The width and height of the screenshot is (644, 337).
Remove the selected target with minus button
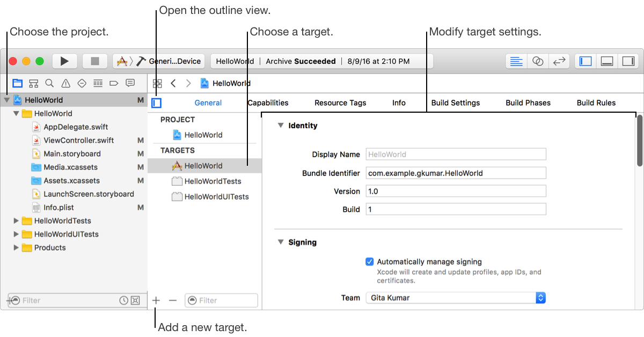[x=173, y=301]
